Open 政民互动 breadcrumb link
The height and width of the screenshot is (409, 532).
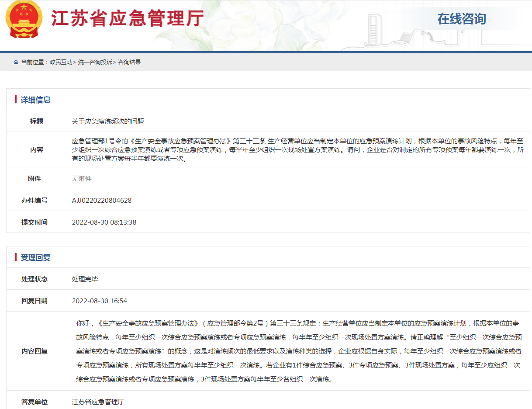pos(61,62)
